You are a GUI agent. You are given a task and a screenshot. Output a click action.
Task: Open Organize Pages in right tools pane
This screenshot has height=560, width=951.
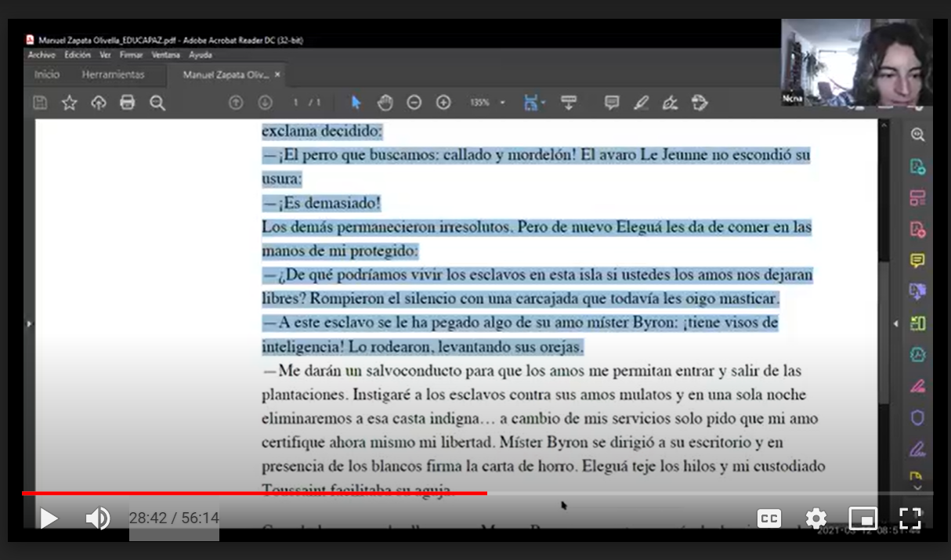tap(917, 197)
